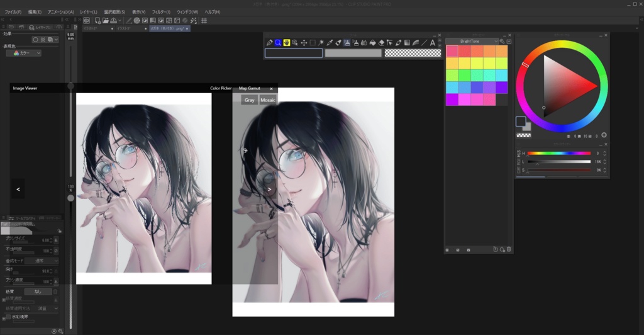Select the Text tool (A icon)
Screen dimensions: 644x335
433,43
